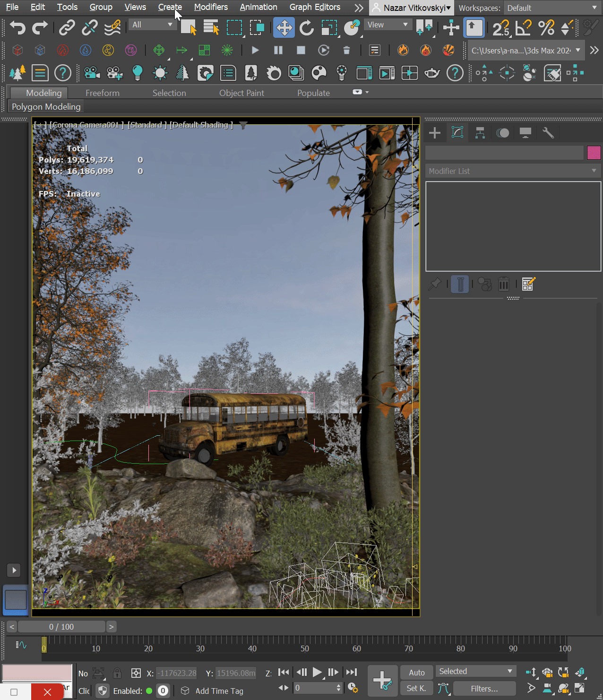This screenshot has height=700, width=603.
Task: Open the All selection filter dropdown
Action: tap(152, 25)
